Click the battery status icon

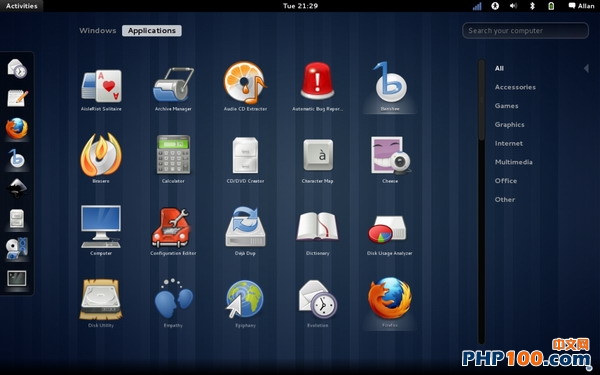(x=551, y=6)
